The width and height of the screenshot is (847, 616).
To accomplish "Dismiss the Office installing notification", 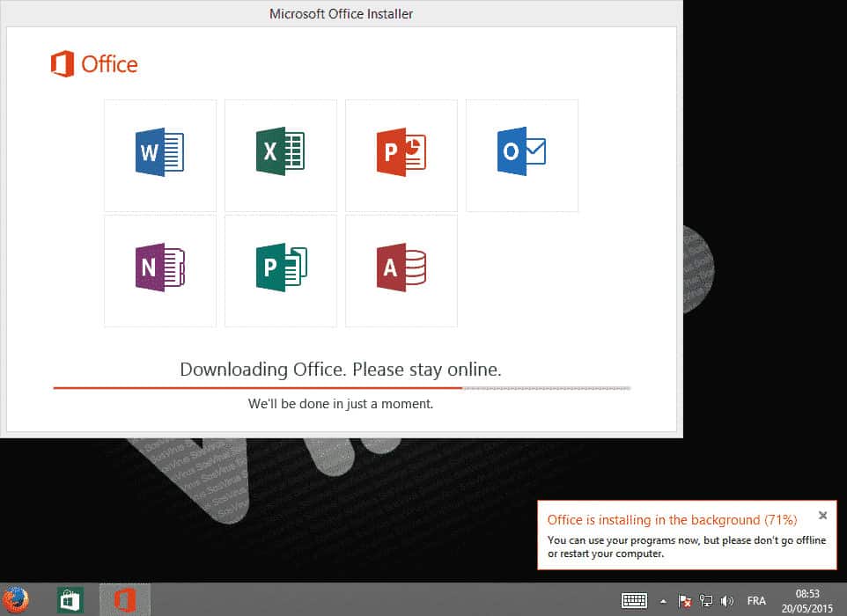I will pos(822,516).
